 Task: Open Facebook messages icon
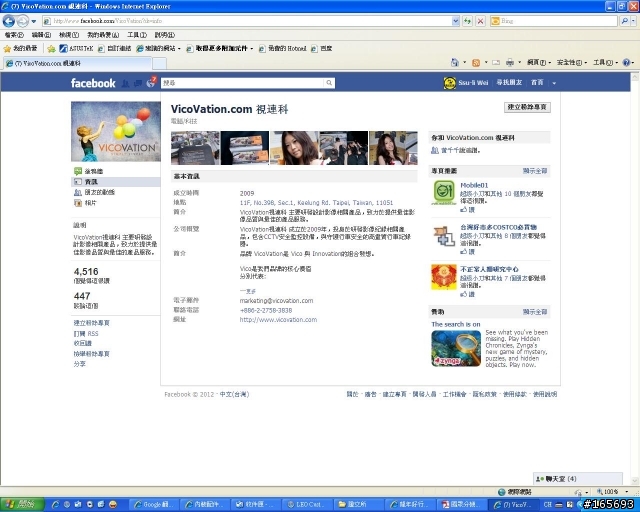138,83
